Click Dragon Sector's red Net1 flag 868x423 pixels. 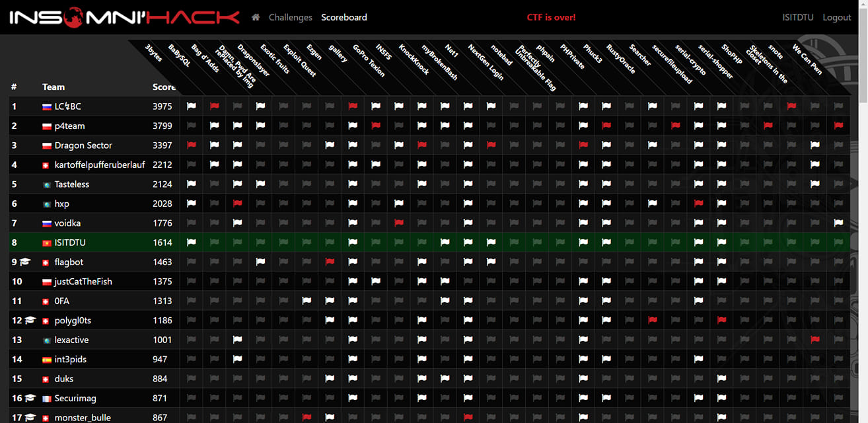pyautogui.click(x=491, y=145)
